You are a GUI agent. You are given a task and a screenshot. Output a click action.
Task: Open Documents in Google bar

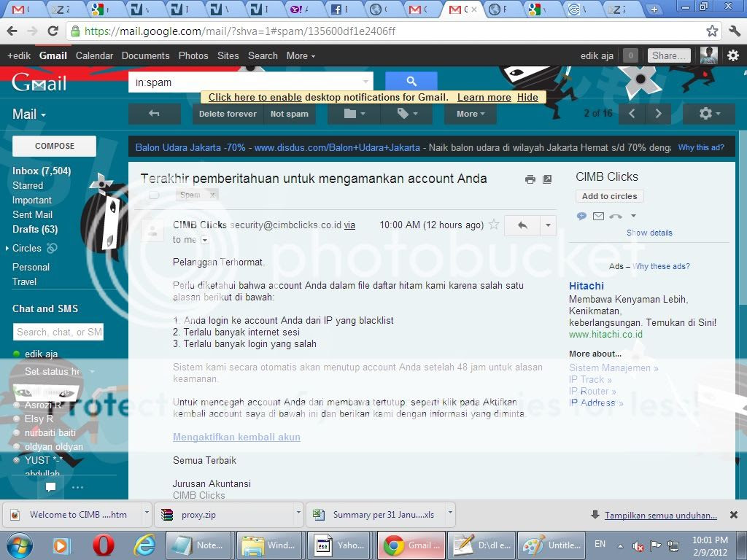145,55
